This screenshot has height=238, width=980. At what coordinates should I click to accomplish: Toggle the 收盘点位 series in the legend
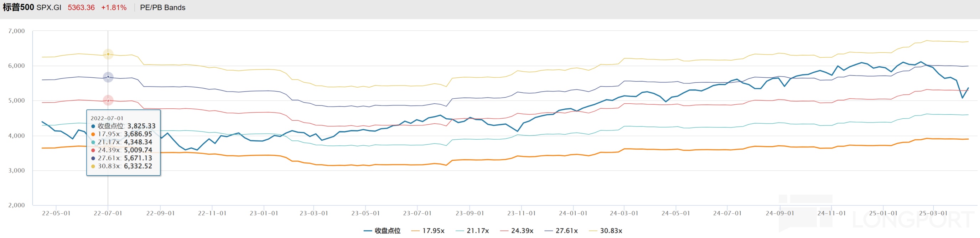point(382,231)
